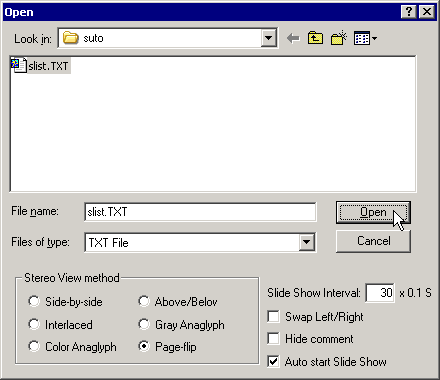Open the View menu icon

coord(365,38)
